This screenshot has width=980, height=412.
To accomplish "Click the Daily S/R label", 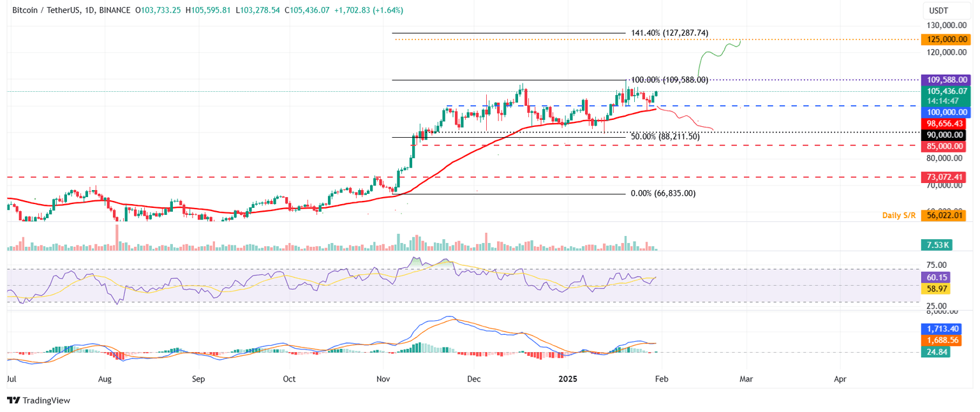I will click(x=900, y=216).
